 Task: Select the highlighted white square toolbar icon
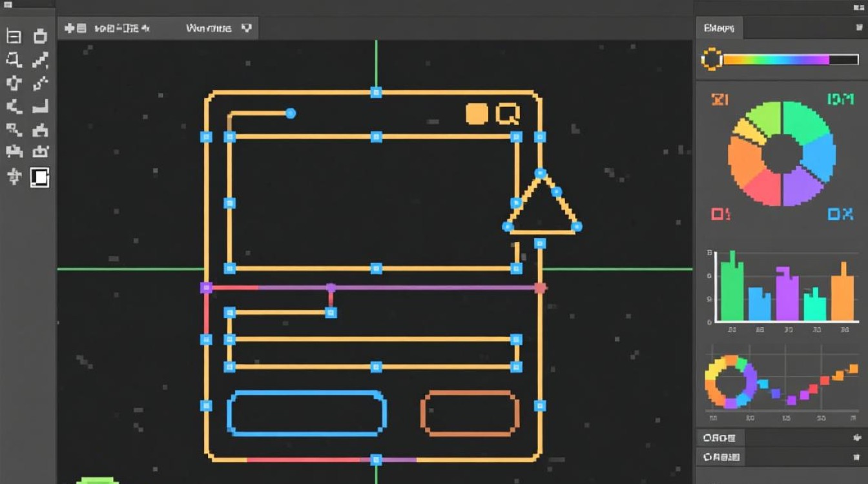pos(40,177)
